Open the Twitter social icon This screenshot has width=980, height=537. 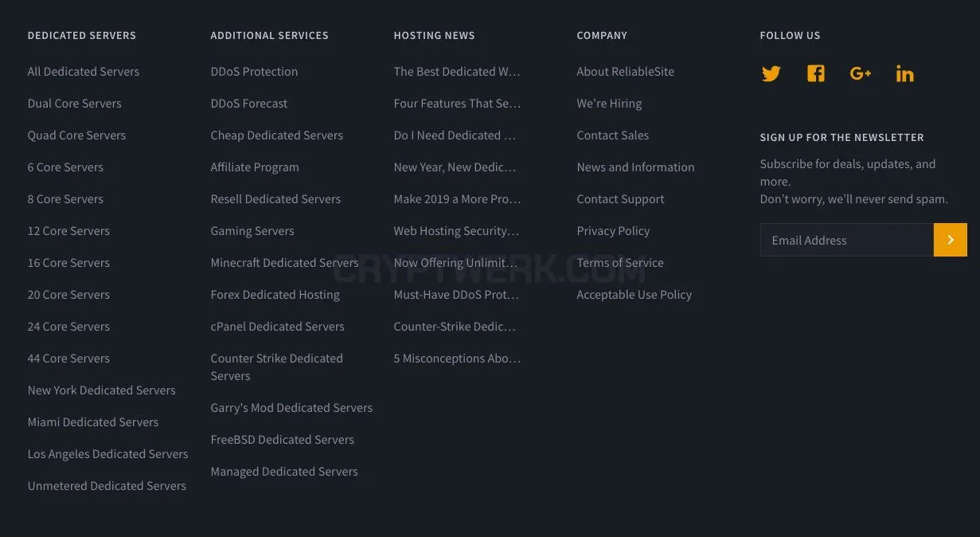click(771, 74)
